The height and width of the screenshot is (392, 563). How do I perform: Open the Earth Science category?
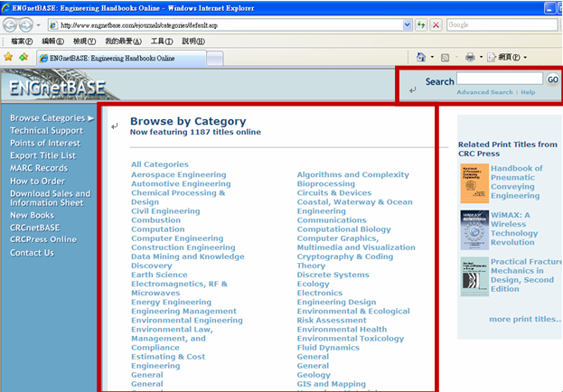pyautogui.click(x=159, y=275)
